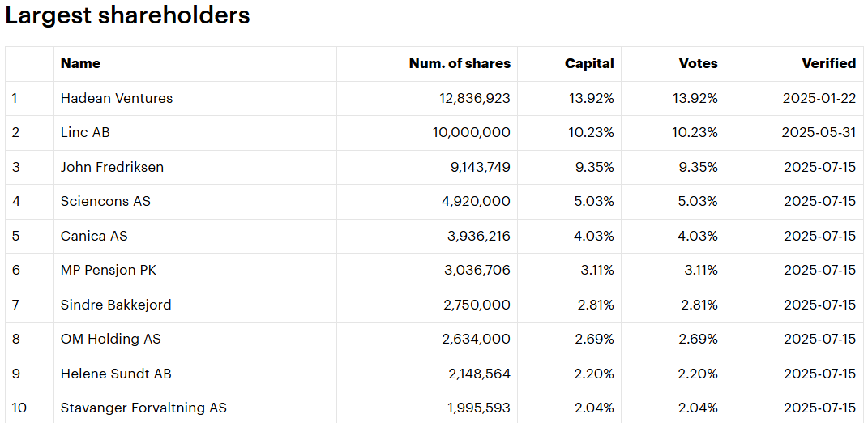Click the Num. of shares column header
The height and width of the screenshot is (423, 868).
[x=460, y=64]
